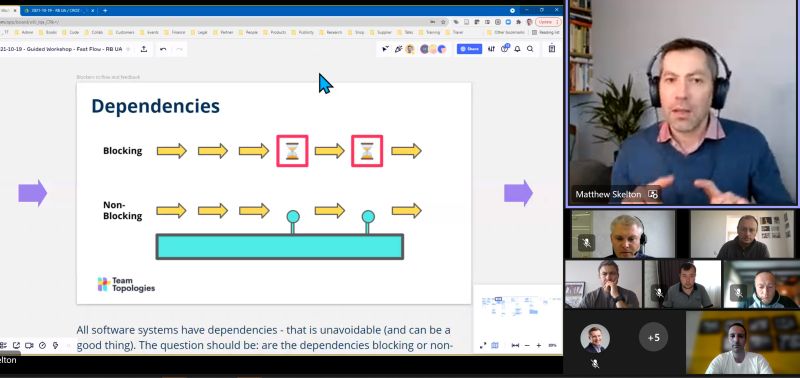Open the board settings sliders icon
This screenshot has height=378, width=800.
491,49
